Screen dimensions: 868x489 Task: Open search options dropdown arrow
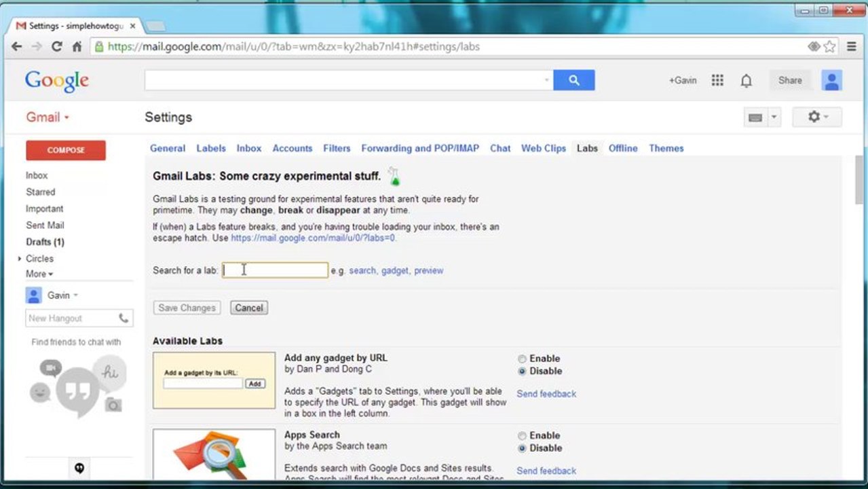tap(546, 80)
